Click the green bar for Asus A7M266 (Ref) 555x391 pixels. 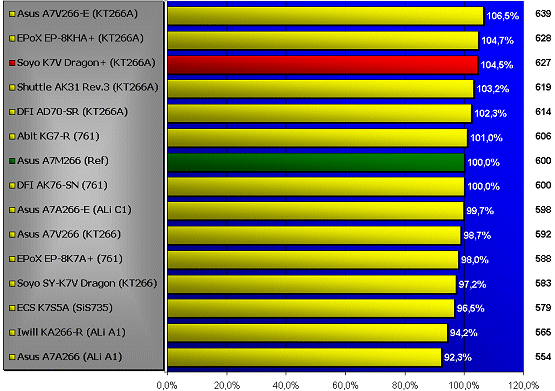tap(316, 162)
